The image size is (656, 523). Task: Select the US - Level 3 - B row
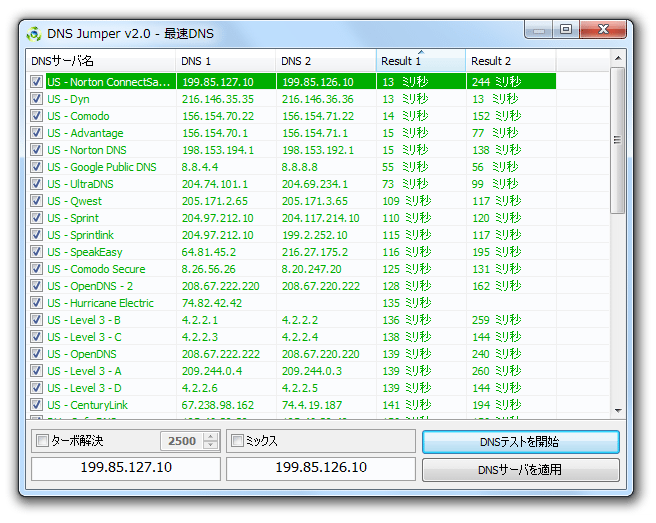pyautogui.click(x=291, y=320)
